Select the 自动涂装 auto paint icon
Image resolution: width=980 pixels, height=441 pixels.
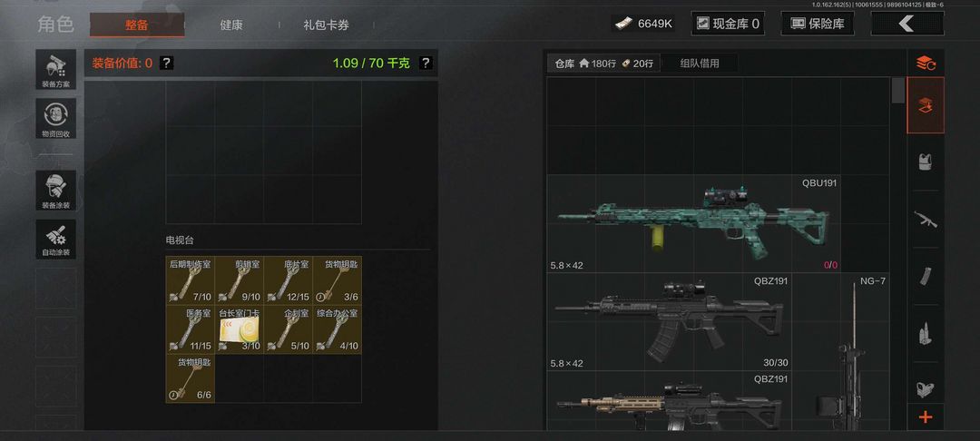pyautogui.click(x=55, y=240)
